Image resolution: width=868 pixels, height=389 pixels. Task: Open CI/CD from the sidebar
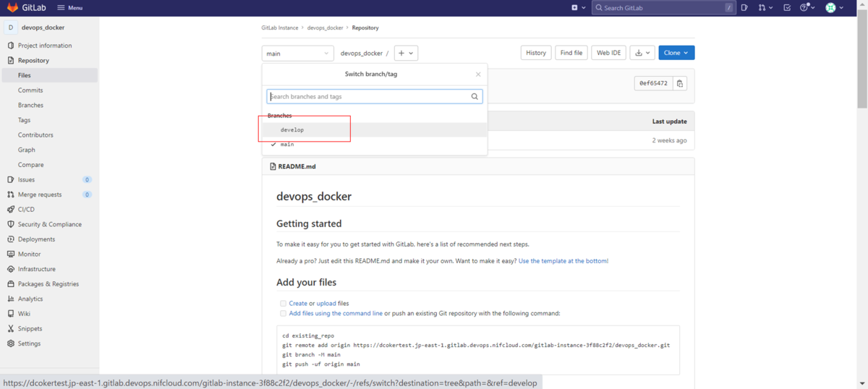(x=26, y=210)
